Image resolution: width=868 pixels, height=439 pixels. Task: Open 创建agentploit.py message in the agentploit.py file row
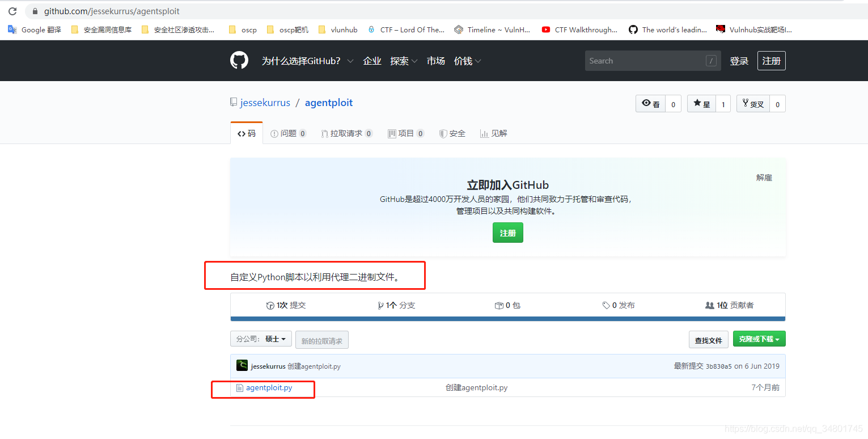point(476,388)
